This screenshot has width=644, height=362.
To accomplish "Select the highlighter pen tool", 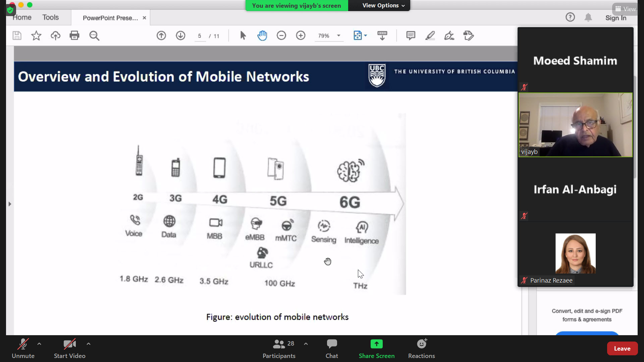I will (x=430, y=36).
